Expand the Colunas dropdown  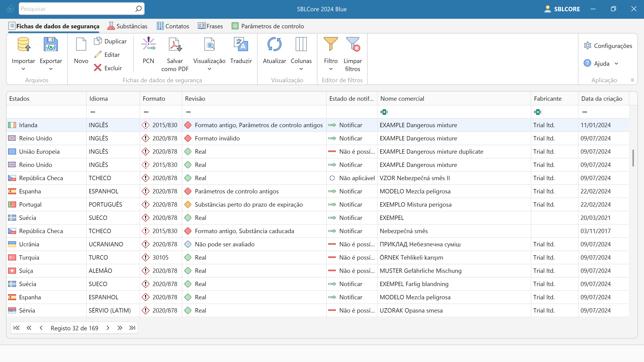pos(301,69)
